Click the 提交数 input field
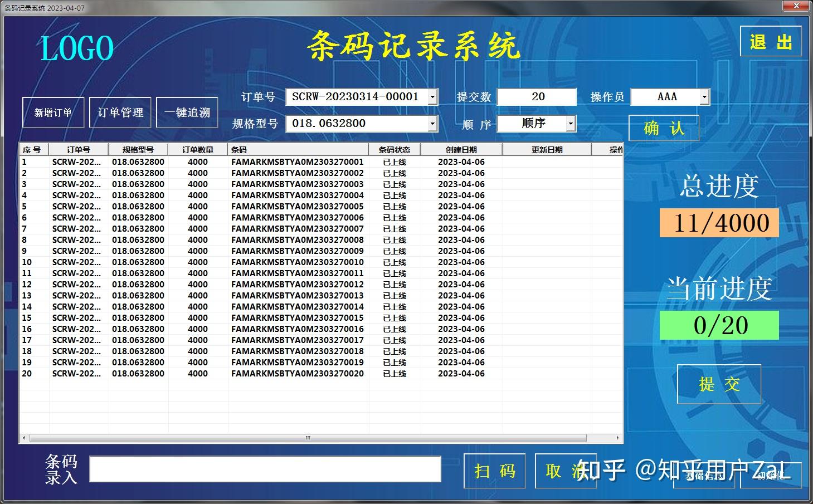The image size is (813, 504). tap(537, 97)
